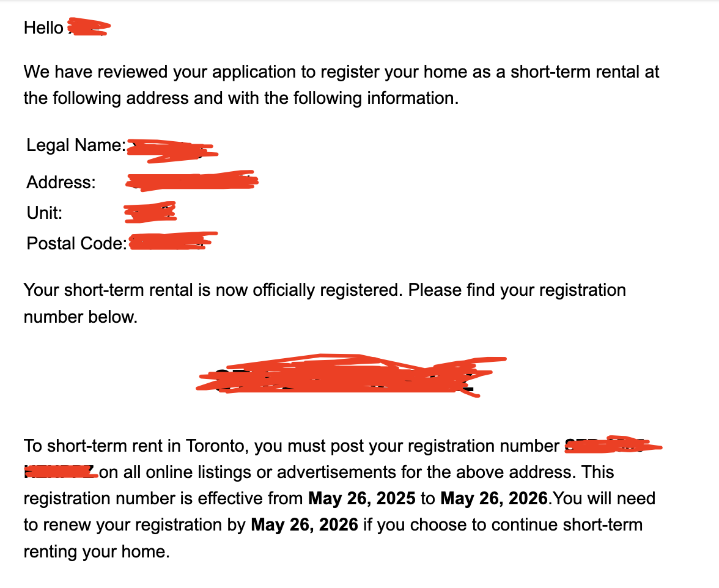Click the redacted Legal Name value
Screen dimensions: 719x588
point(172,151)
